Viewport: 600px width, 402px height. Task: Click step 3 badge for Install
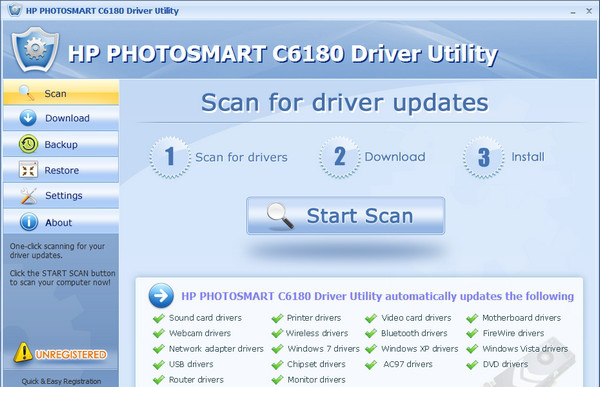click(483, 157)
